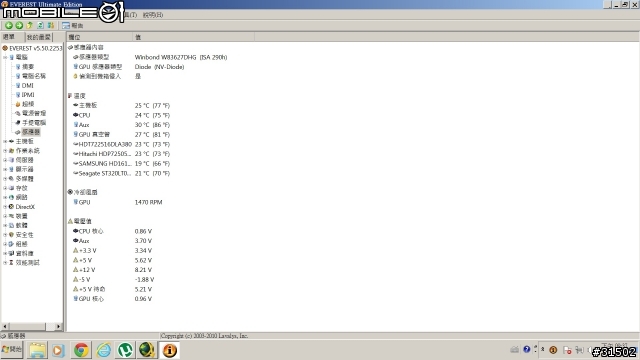Refresh the page using the toolbar refresh icon
The height and width of the screenshot is (360, 640).
click(40, 25)
